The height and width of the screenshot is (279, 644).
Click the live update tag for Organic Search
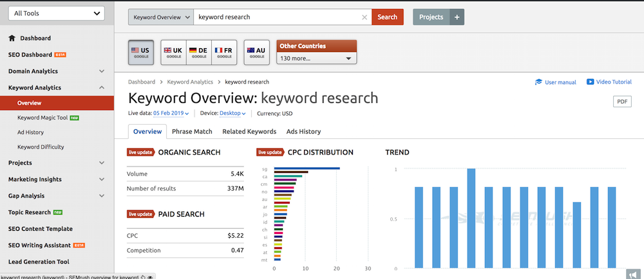(141, 152)
